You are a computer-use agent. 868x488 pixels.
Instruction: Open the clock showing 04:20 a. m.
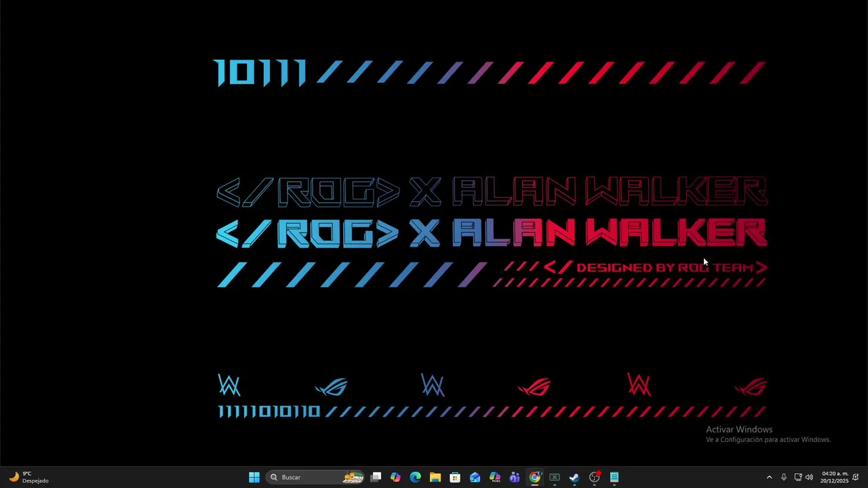[x=835, y=477]
